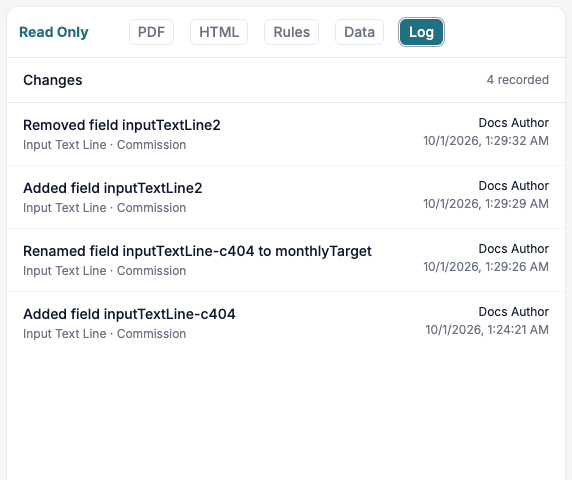The image size is (572, 480).
Task: Select 'Renamed field inputTextLine-c404 to monthlyTarget' entry
Action: pyautogui.click(x=286, y=260)
